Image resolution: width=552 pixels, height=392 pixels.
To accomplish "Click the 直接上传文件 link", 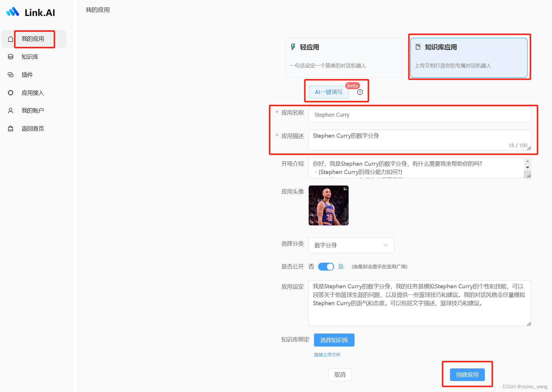I will [327, 354].
